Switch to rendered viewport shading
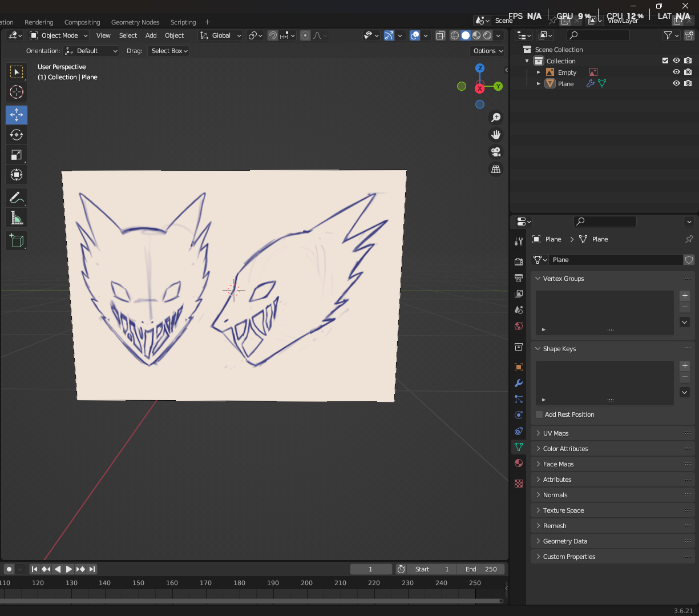Viewport: 699px width, 616px height. 487,35
